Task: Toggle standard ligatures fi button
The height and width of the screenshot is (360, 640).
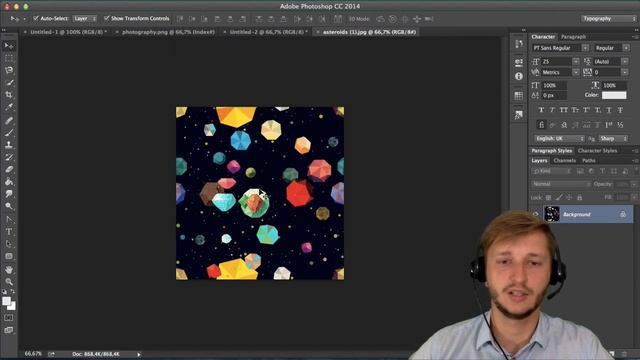Action: click(x=541, y=125)
